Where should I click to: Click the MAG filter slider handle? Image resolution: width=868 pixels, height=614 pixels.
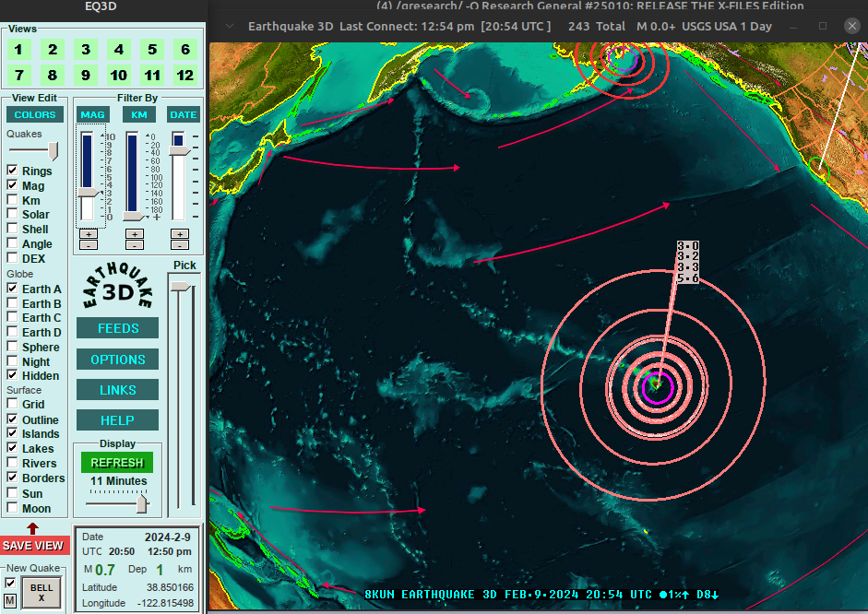coord(89,192)
